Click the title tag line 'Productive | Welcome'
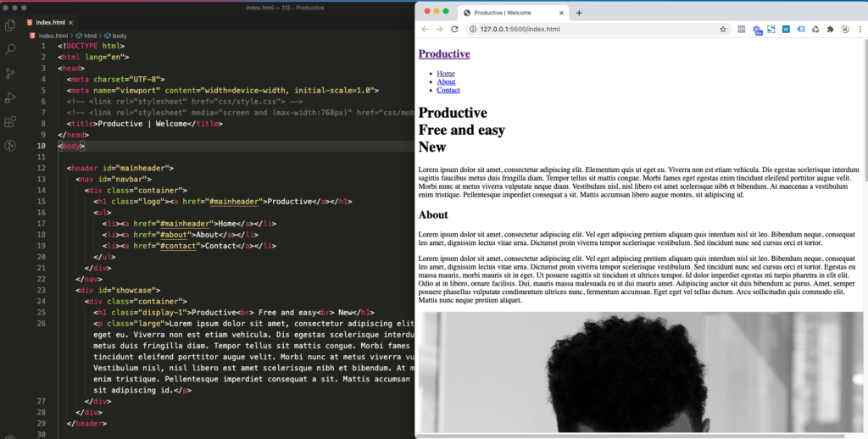This screenshot has height=439, width=868. pyautogui.click(x=144, y=124)
